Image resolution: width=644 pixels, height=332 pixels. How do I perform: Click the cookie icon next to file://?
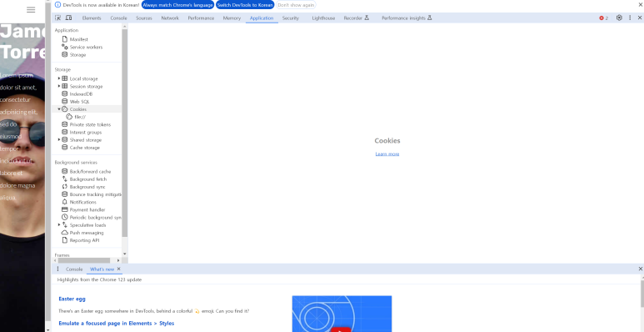(69, 117)
